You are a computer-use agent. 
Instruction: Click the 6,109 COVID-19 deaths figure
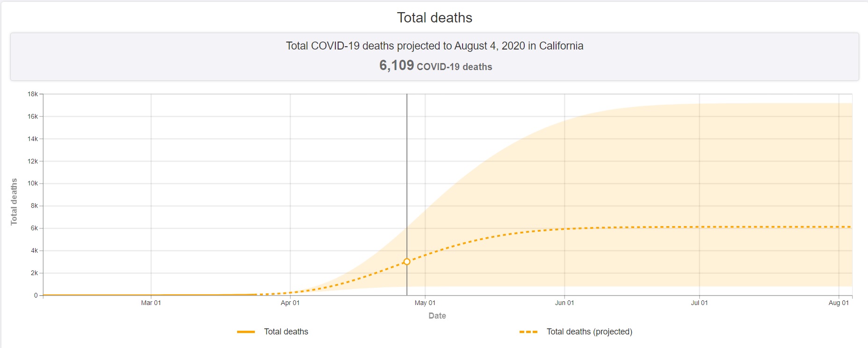click(435, 66)
